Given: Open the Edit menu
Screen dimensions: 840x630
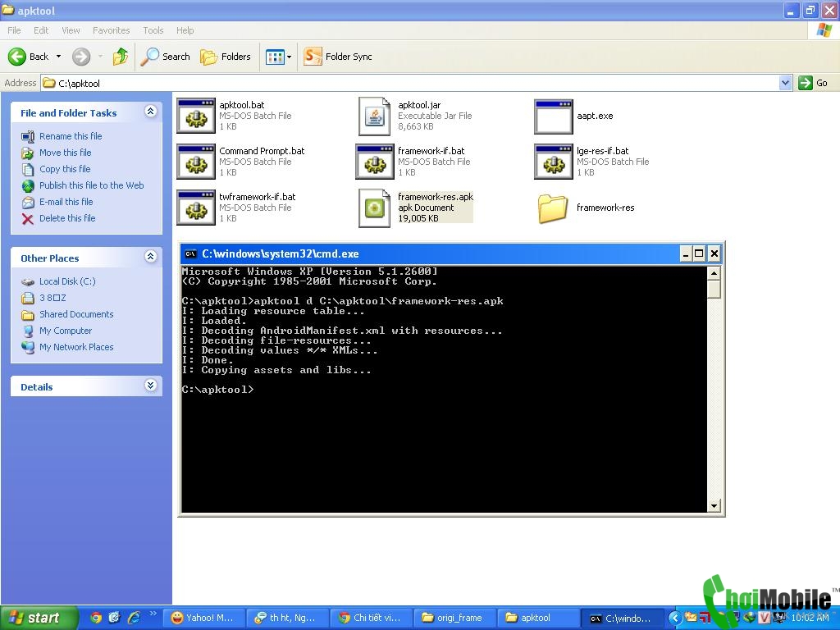Looking at the screenshot, I should (x=41, y=30).
